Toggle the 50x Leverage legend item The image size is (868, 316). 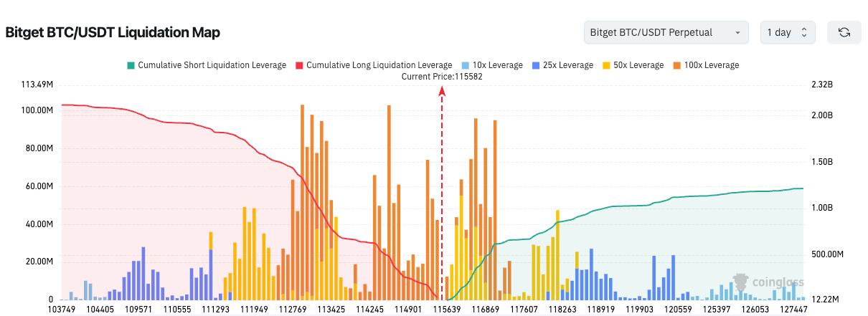(632, 65)
